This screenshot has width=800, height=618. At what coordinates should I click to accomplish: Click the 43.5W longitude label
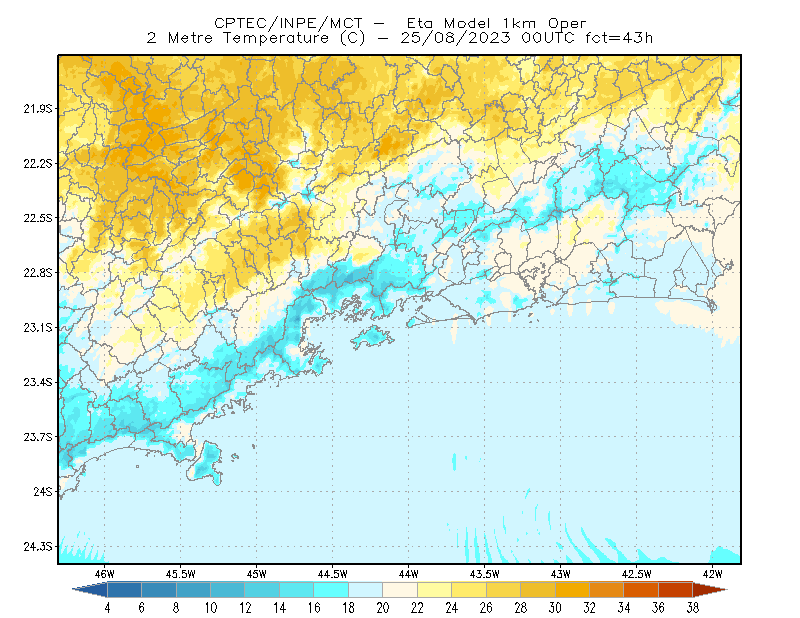pyautogui.click(x=485, y=574)
